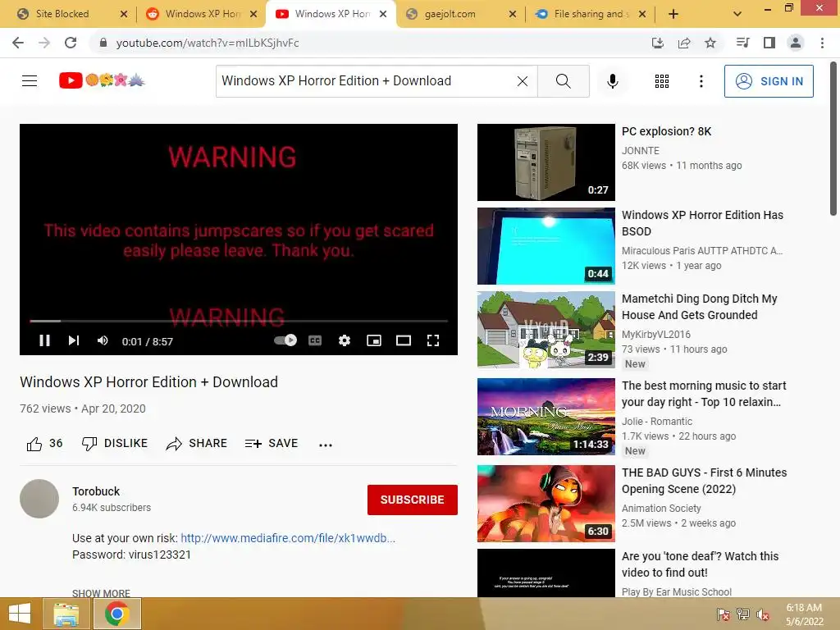
Task: Open YouTube settings three-dot menu
Action: coord(701,81)
